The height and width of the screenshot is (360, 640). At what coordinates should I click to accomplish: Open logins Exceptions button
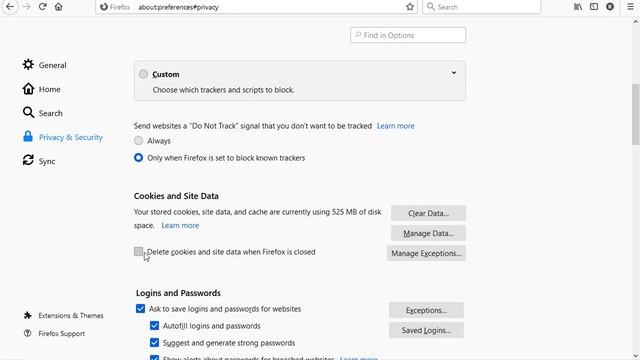(426, 310)
